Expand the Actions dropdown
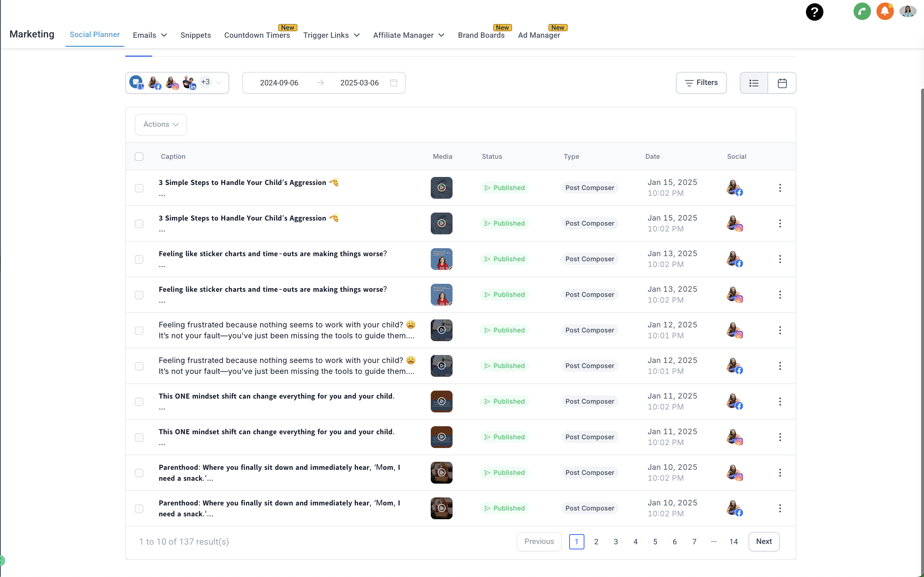 [161, 124]
